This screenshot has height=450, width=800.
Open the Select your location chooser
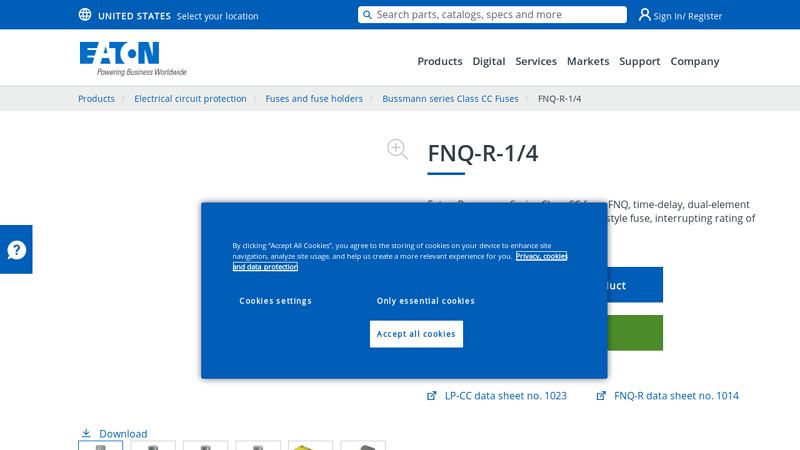[217, 16]
